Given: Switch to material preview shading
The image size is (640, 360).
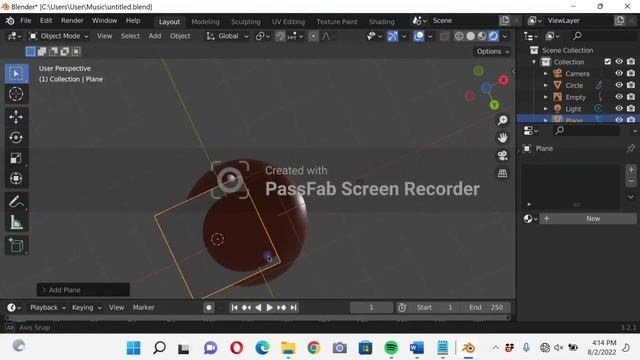Looking at the screenshot, I should pos(482,36).
